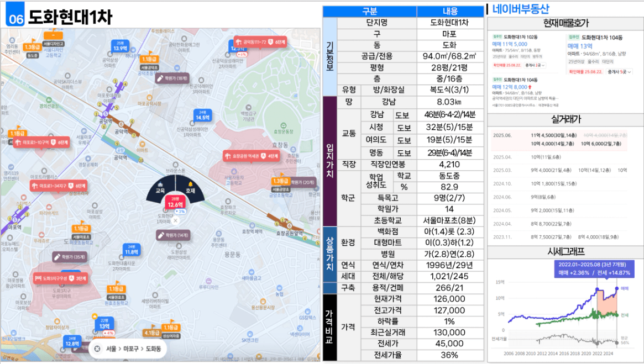The width and height of the screenshot is (644, 364).
Task: Click the 학원가 (20개) tag
Action: coord(303,182)
